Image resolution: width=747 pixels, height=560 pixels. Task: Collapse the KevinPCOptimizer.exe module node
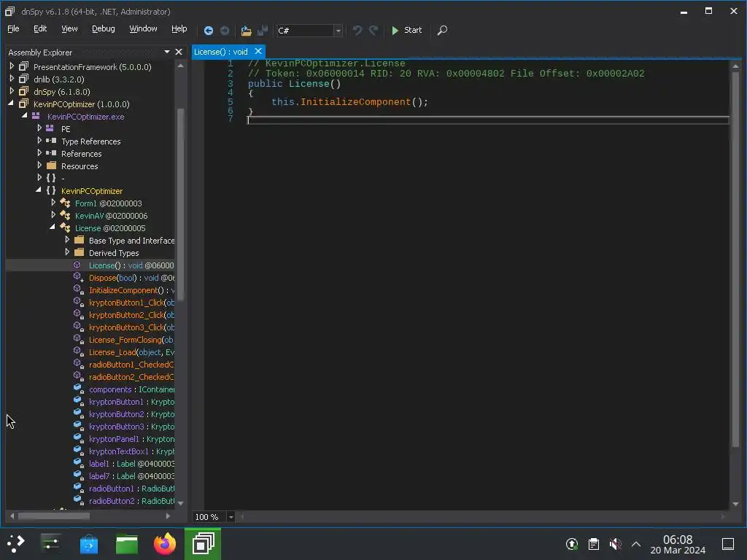tap(25, 115)
